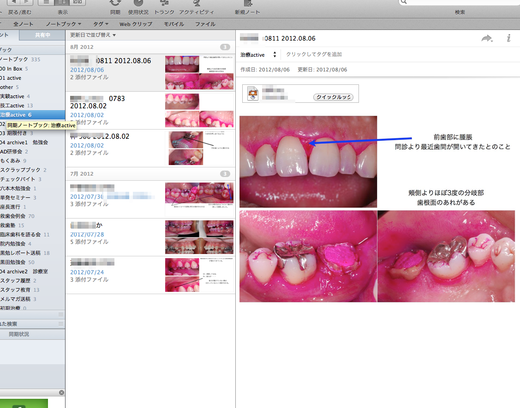
Task: Select the スクラップブック notebook
Action: coord(32,170)
